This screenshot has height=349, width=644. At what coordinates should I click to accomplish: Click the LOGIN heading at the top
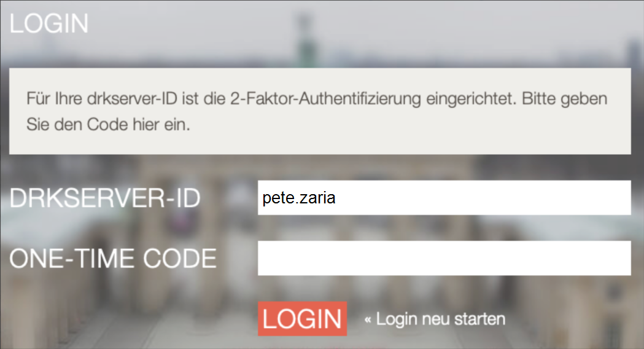click(49, 23)
